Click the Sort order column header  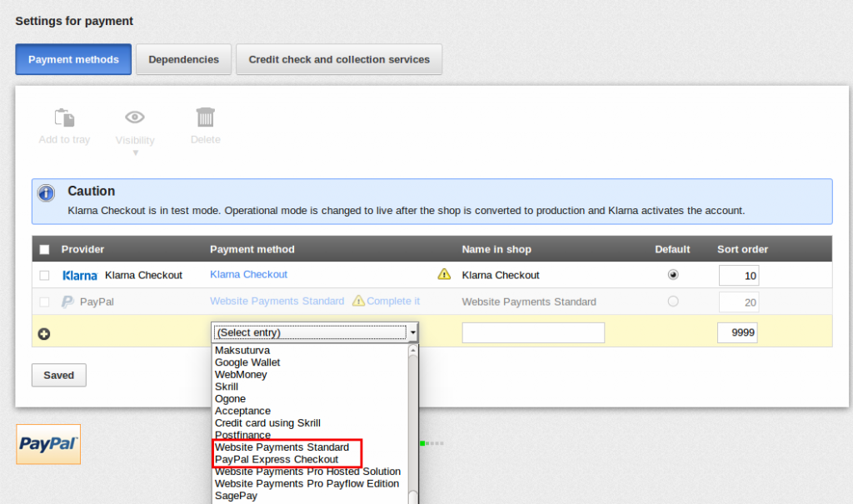[742, 249]
